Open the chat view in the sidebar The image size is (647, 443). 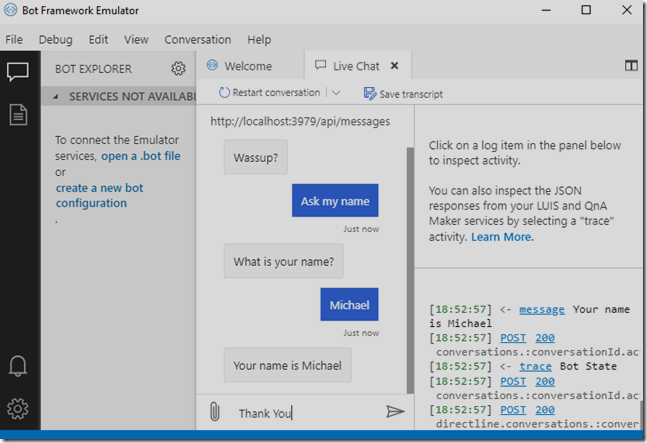pos(18,72)
